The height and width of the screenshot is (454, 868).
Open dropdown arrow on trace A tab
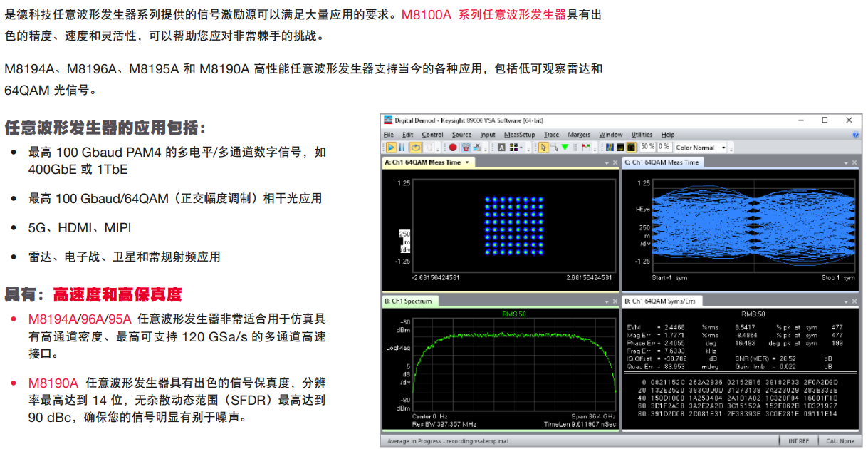pos(467,162)
